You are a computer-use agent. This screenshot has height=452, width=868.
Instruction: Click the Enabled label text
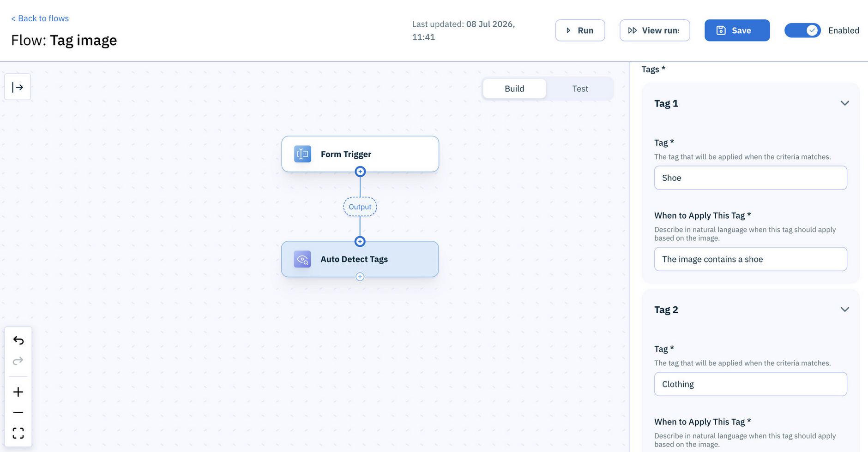844,30
